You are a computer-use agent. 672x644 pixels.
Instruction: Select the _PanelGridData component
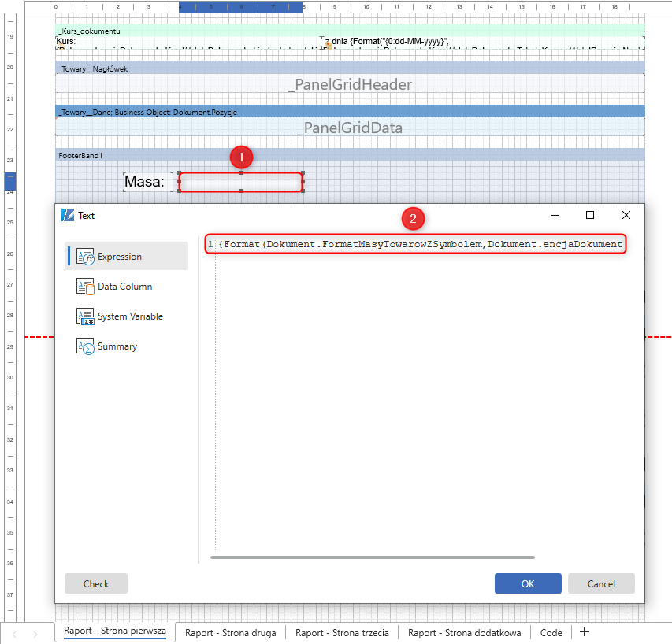[350, 128]
